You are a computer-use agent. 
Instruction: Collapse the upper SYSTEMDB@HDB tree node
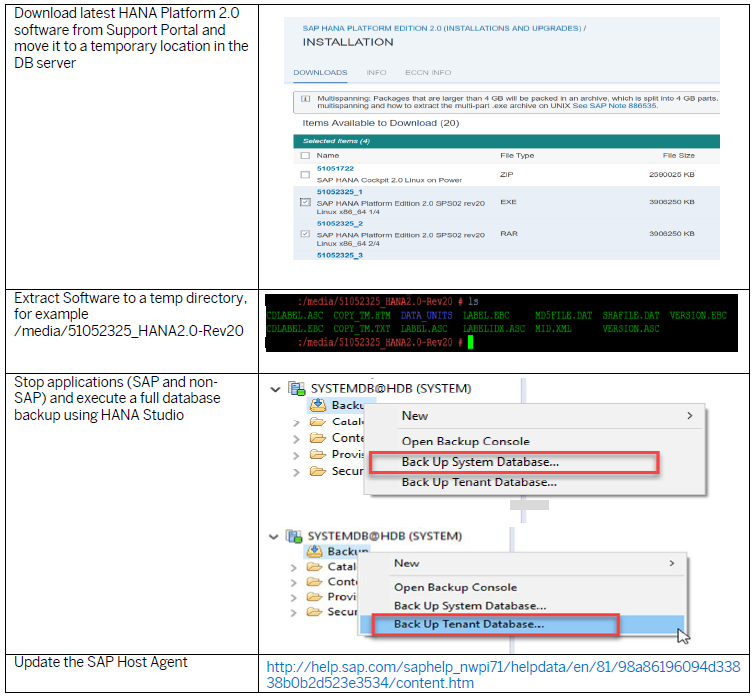tap(277, 388)
